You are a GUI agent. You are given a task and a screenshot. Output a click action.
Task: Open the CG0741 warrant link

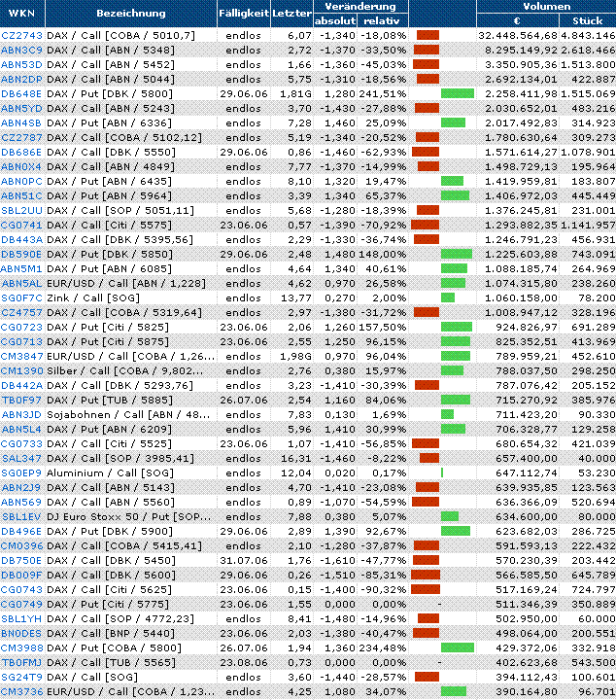pos(21,225)
